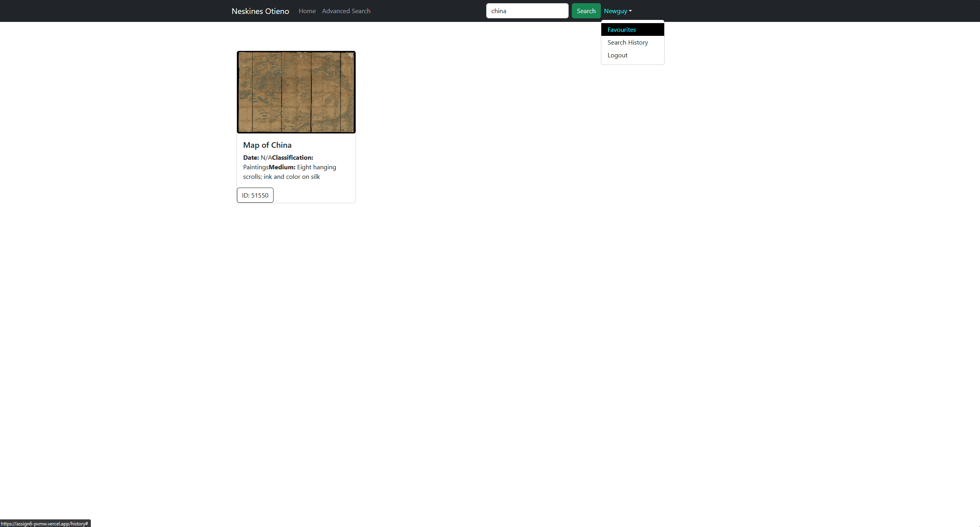Open the Map of China title link
This screenshot has width=980, height=527.
click(267, 145)
